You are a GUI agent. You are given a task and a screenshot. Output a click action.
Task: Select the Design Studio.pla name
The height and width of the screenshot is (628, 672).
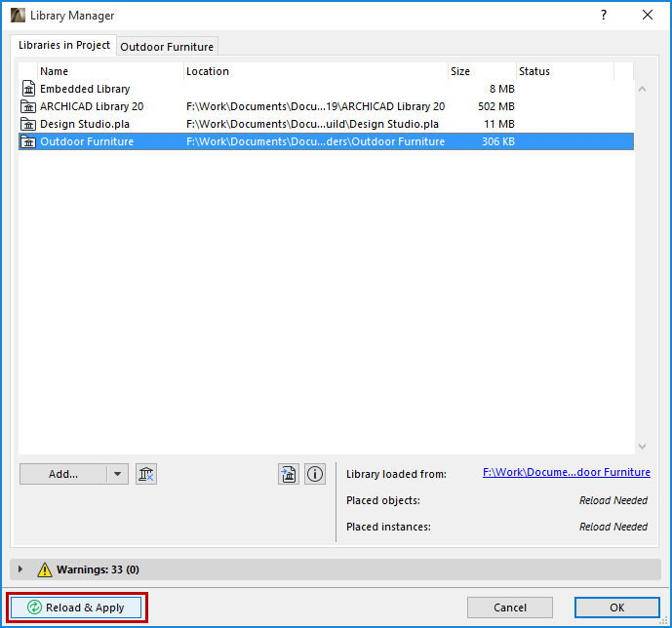pos(85,124)
